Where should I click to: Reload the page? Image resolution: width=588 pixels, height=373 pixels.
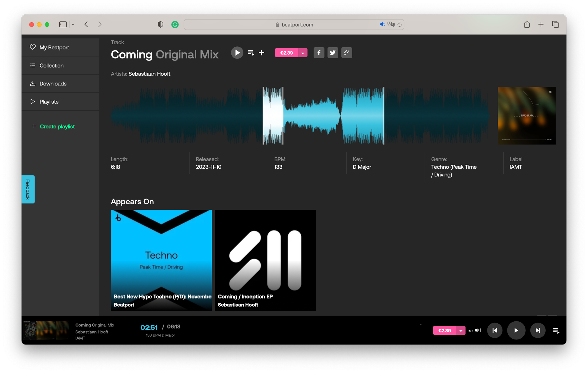click(400, 24)
